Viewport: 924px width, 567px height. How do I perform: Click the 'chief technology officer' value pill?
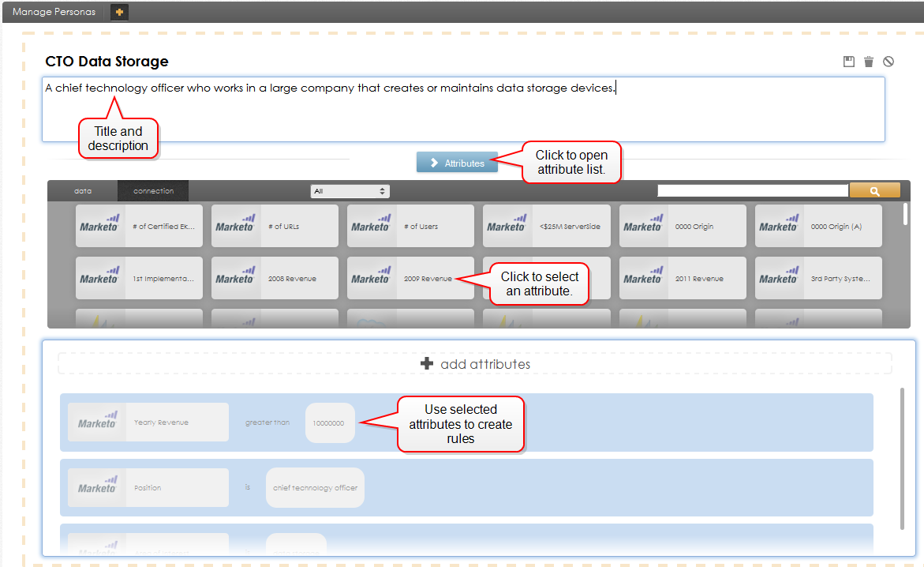click(x=315, y=488)
